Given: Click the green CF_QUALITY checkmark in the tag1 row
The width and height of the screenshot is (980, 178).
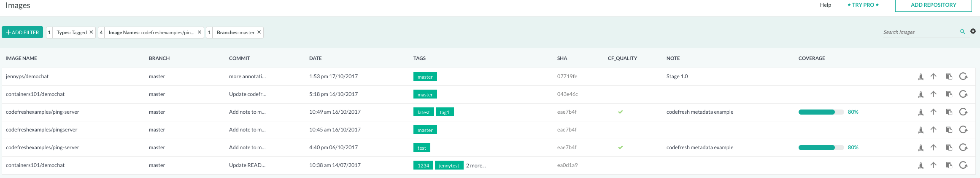Looking at the screenshot, I should tap(620, 112).
